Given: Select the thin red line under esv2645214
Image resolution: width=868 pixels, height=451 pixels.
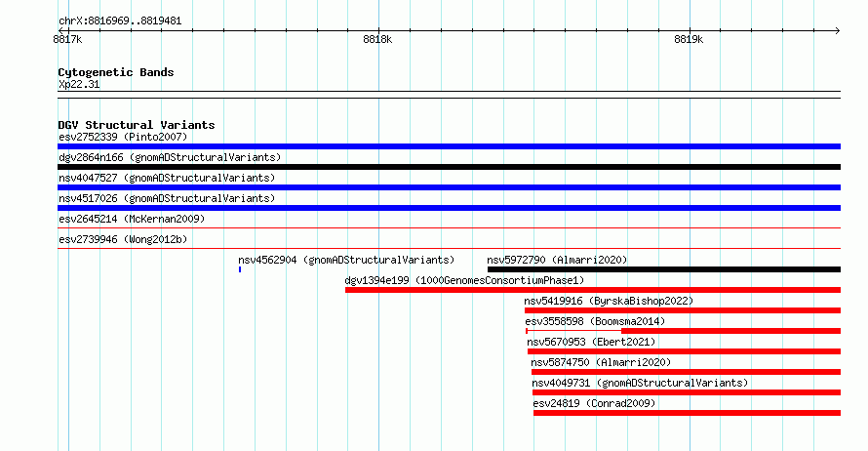Looking at the screenshot, I should pyautogui.click(x=449, y=227).
